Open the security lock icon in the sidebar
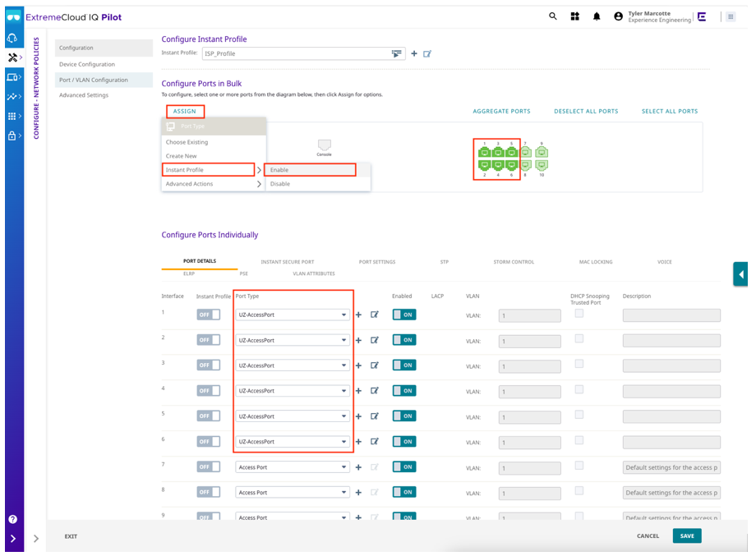Viewport: 756px width, 556px height. 11,136
